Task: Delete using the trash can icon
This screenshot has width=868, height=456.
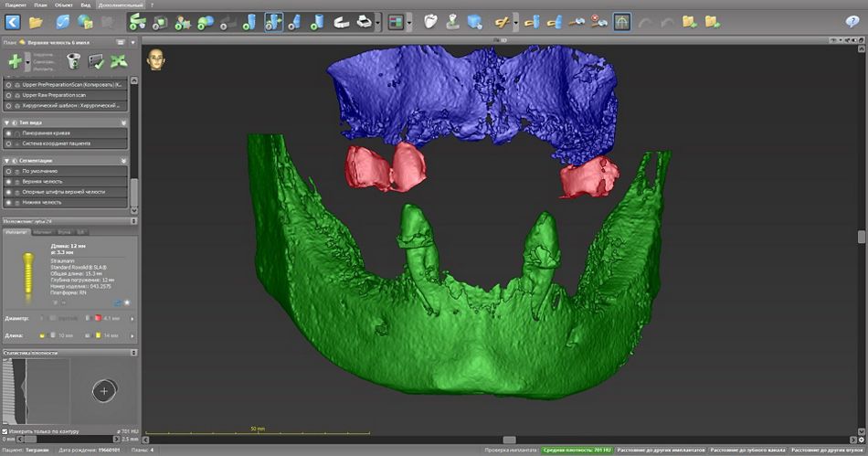Action: pyautogui.click(x=73, y=61)
